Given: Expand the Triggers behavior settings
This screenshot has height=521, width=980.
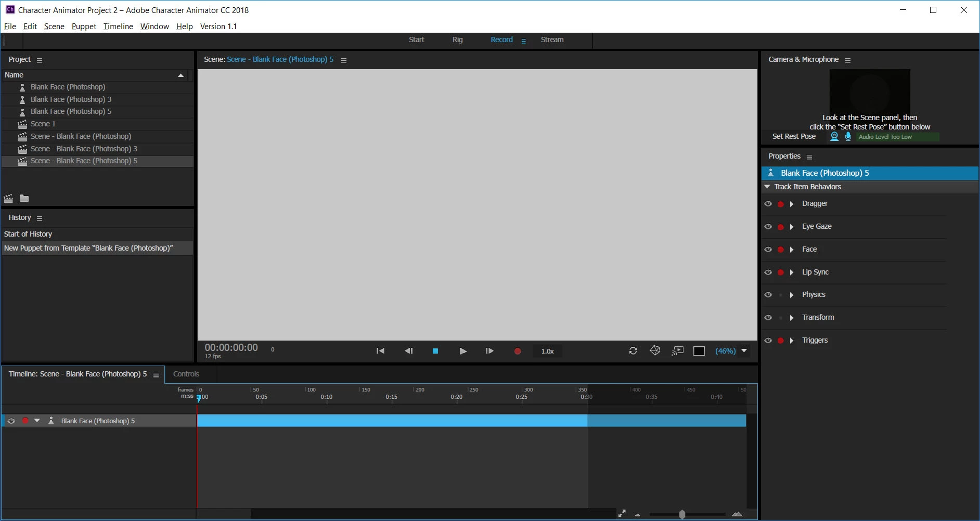Looking at the screenshot, I should (792, 341).
